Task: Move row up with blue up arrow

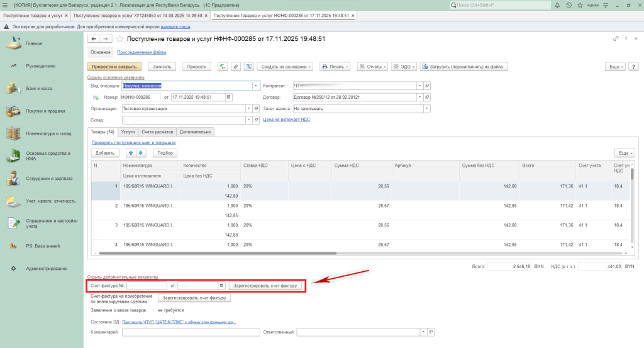Action: (131, 153)
